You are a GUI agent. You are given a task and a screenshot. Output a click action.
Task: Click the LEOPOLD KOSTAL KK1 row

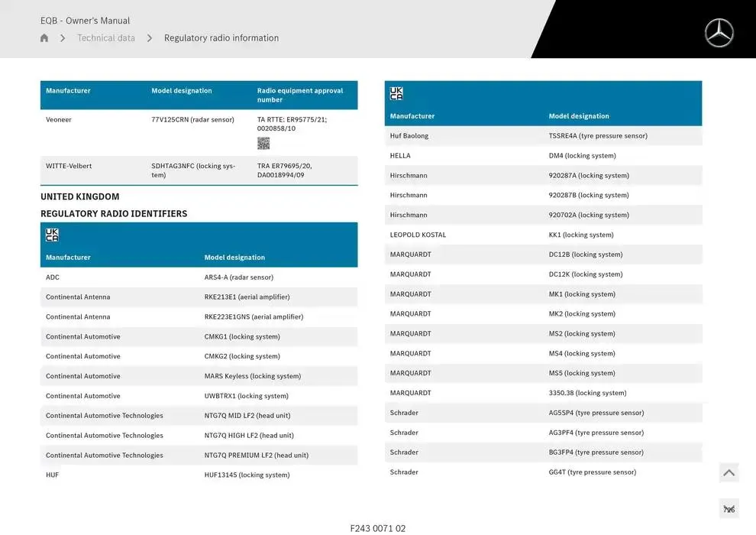click(x=543, y=235)
